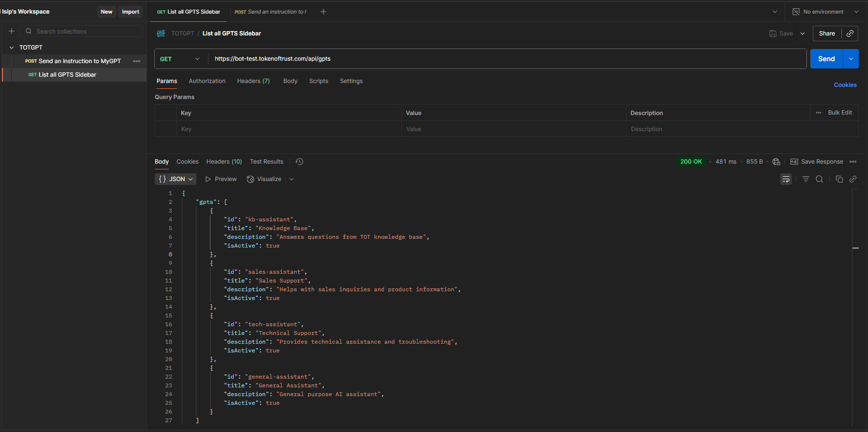868x432 pixels.
Task: Select List all GPTS Sidebar request in sidebar
Action: pyautogui.click(x=67, y=75)
